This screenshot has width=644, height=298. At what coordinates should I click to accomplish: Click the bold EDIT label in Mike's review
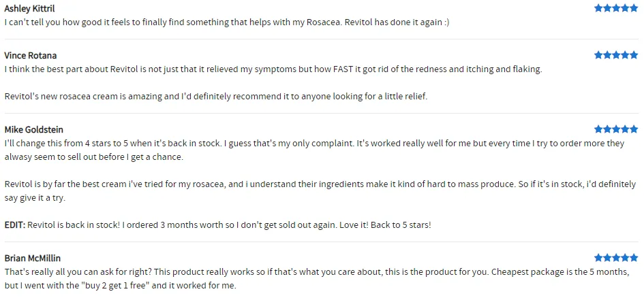point(14,225)
